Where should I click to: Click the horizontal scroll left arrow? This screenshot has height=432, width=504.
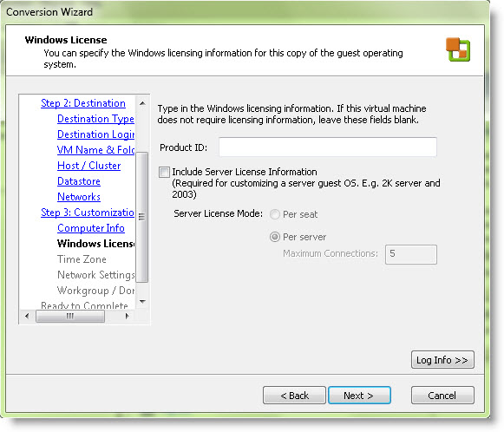point(27,316)
